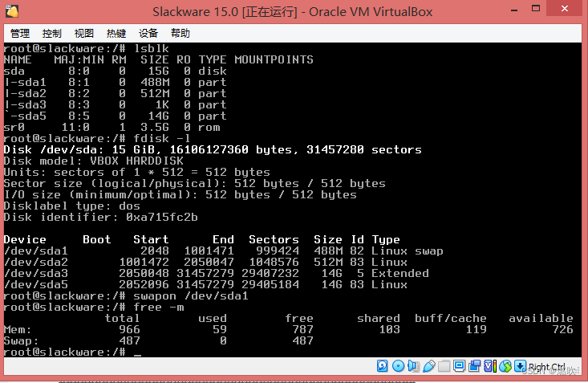Open the 设备 menu
This screenshot has width=588, height=383.
coord(148,34)
